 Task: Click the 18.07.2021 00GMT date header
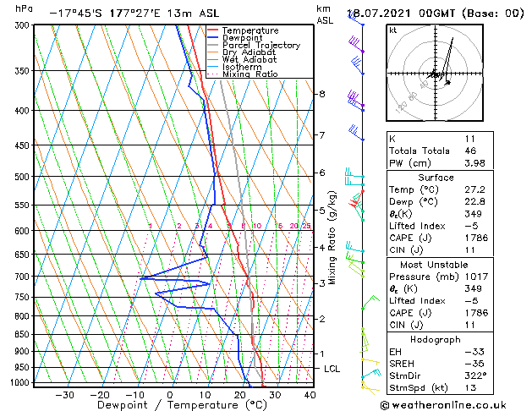coord(436,14)
